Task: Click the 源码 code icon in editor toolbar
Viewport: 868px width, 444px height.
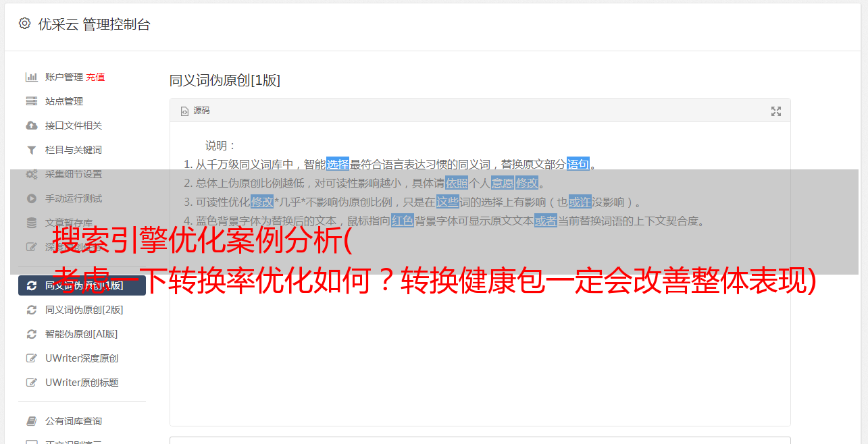Action: coord(184,111)
